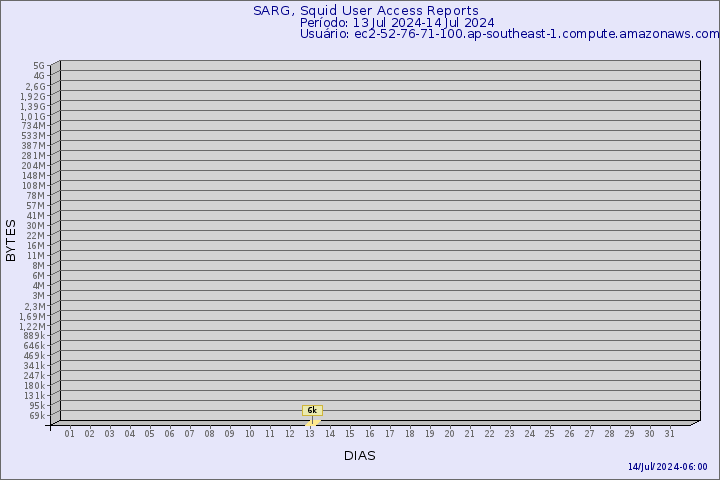Click the 4M y-axis value

pyautogui.click(x=39, y=286)
